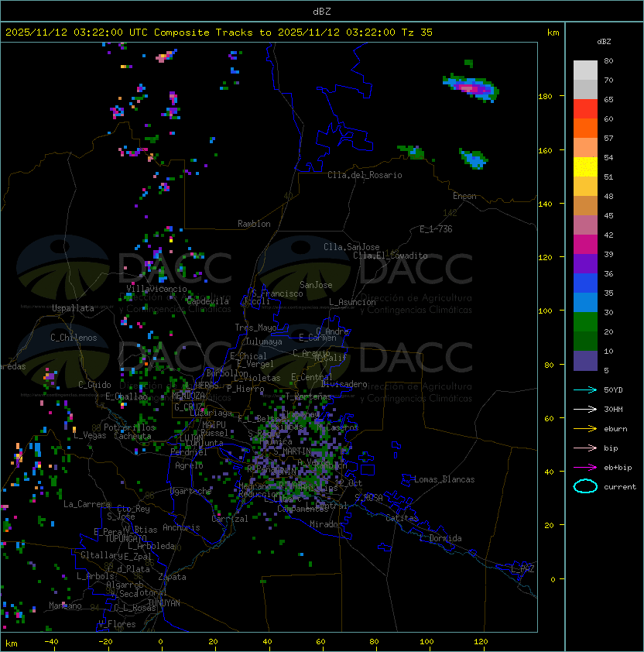Click the dBZ title at top

[322, 11]
